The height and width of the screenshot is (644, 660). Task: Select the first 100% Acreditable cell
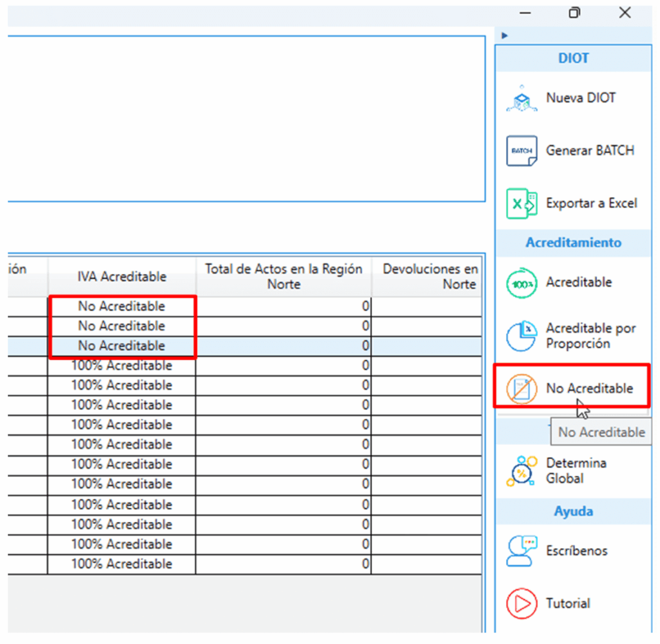point(122,366)
